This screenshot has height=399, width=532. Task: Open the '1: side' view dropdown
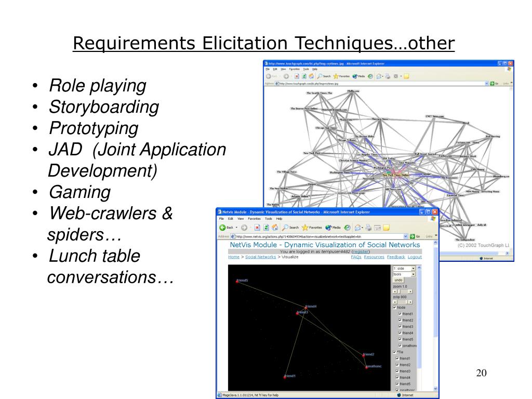point(404,269)
